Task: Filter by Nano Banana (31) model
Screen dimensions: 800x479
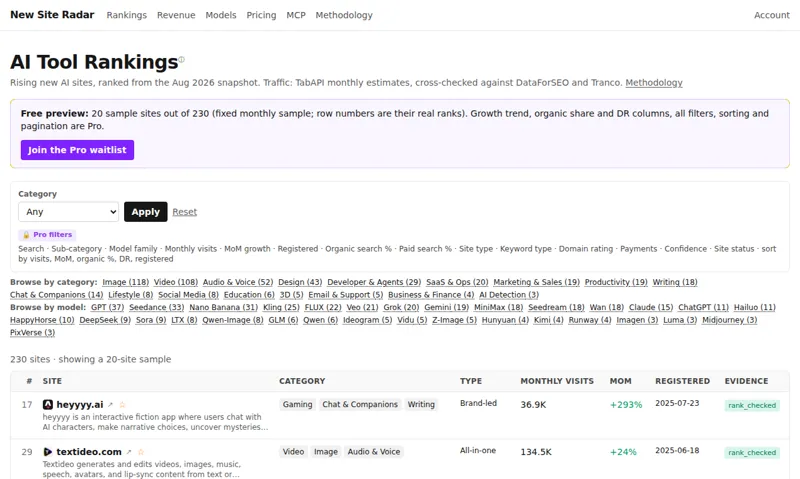Action: coord(223,307)
